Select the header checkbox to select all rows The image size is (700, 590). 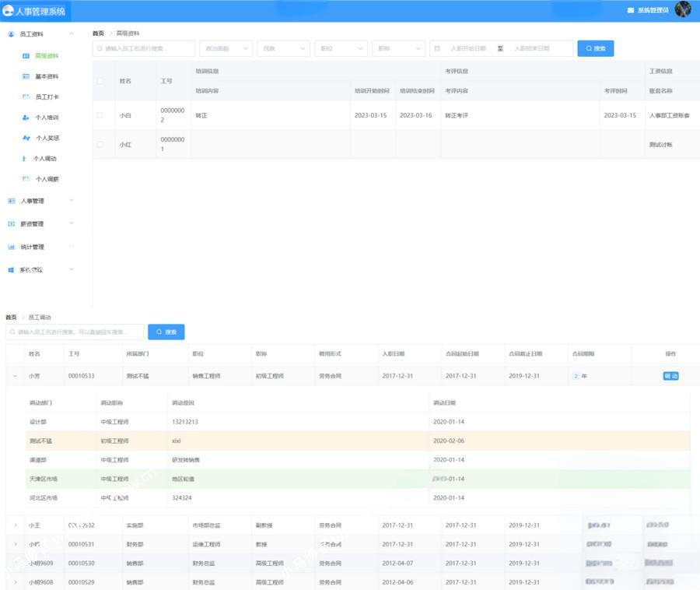pos(100,79)
